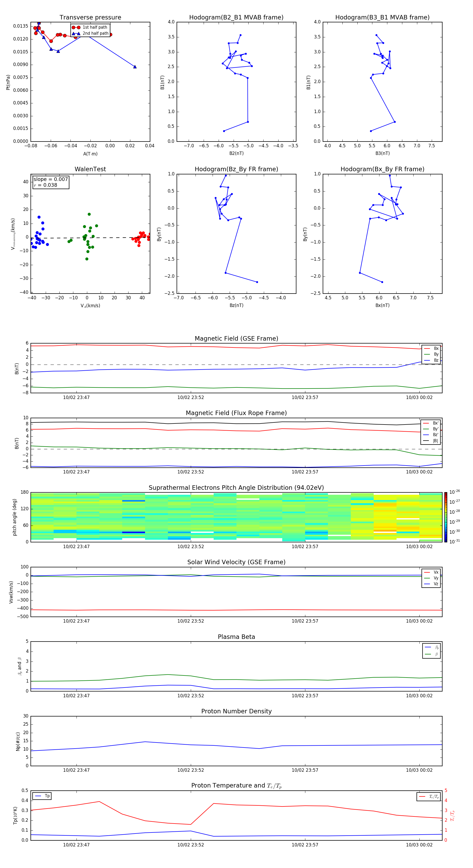Click the last blue triangle in Transverse pressure

(x=135, y=67)
